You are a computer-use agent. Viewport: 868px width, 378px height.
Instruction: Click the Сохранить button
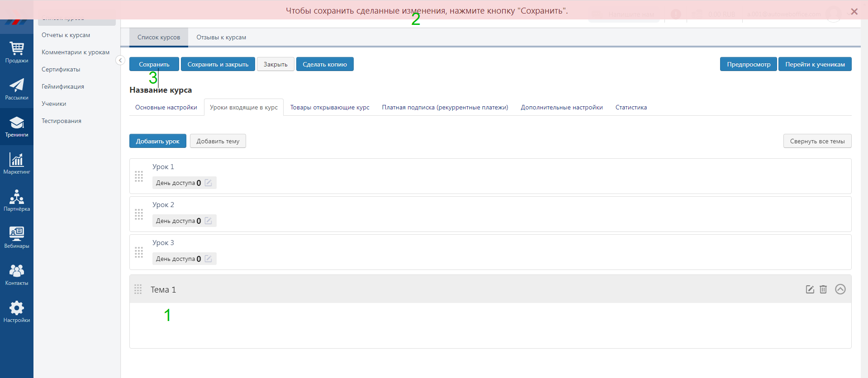(154, 64)
